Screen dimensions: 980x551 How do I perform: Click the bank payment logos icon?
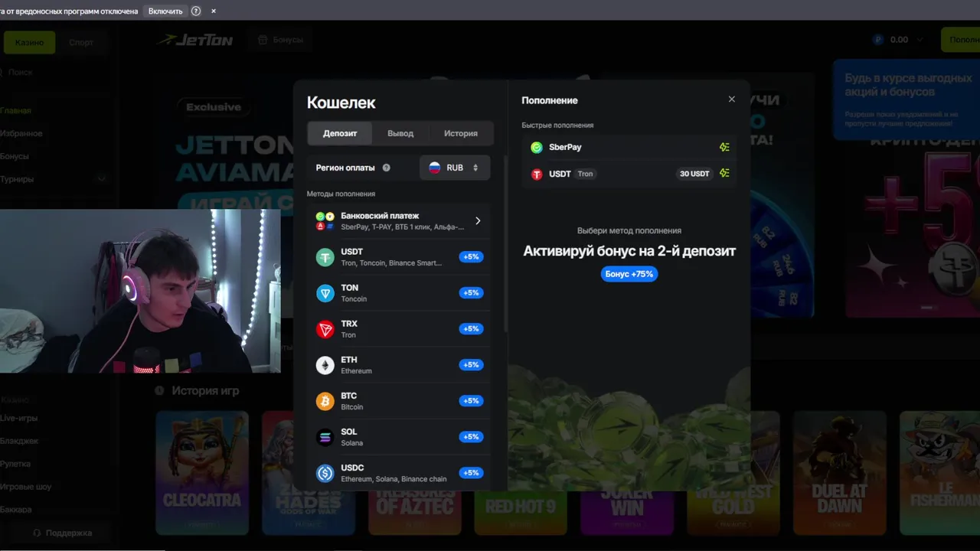pyautogui.click(x=325, y=221)
